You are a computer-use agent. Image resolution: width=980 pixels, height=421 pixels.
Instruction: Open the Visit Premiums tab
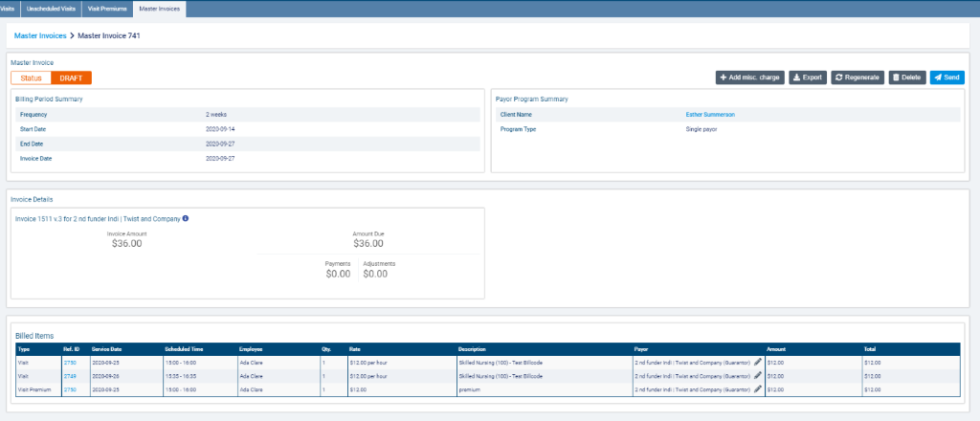[x=106, y=9]
